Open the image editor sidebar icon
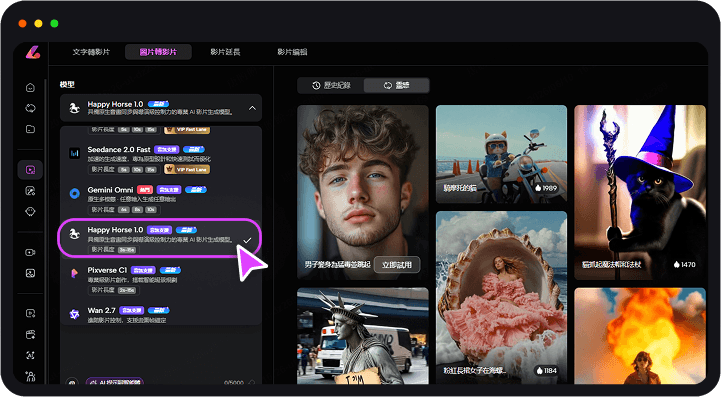This screenshot has height=397, width=721. click(30, 190)
